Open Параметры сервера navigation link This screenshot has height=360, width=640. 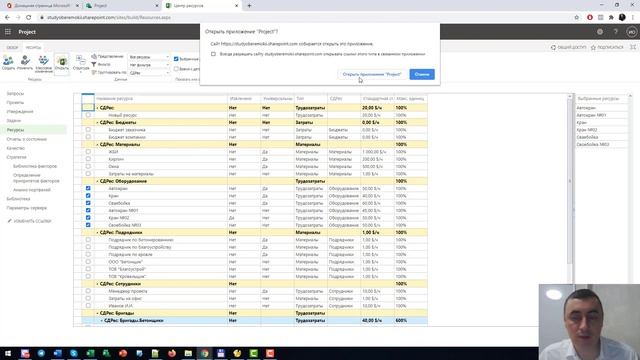[x=27, y=208]
